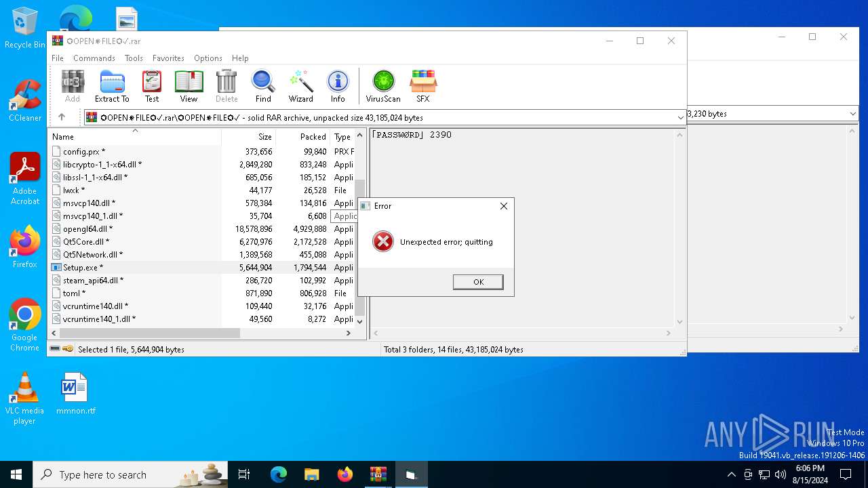Open the Tools menu
This screenshot has height=488, width=868.
pyautogui.click(x=134, y=58)
